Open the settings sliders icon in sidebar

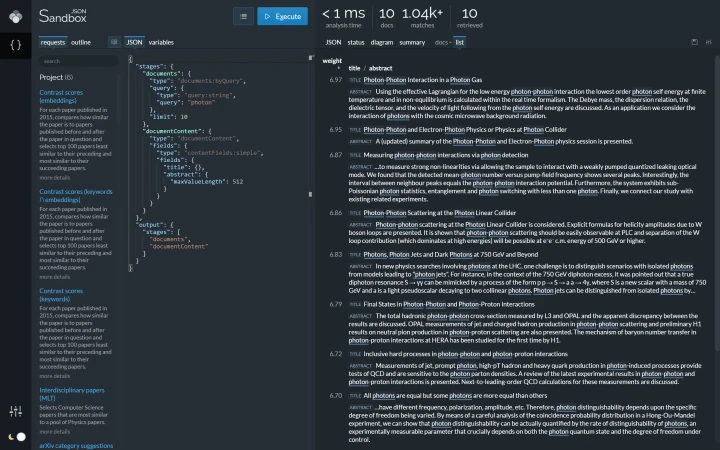click(x=16, y=411)
